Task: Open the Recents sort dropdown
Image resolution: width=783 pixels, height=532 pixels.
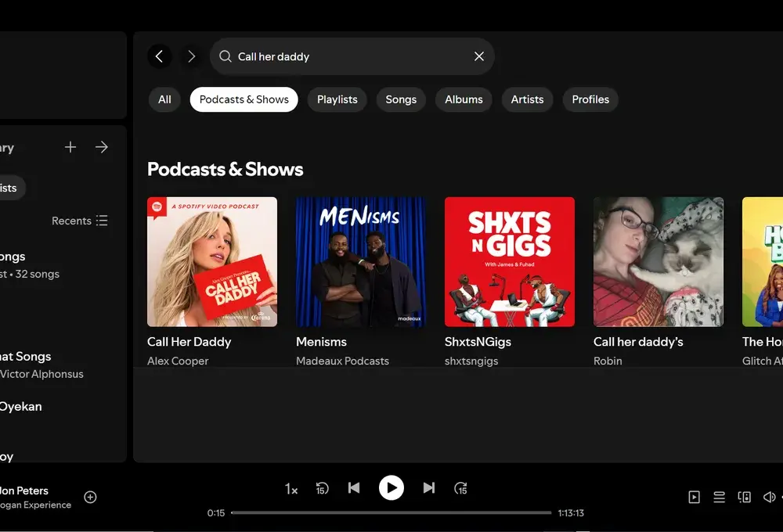Action: click(80, 221)
